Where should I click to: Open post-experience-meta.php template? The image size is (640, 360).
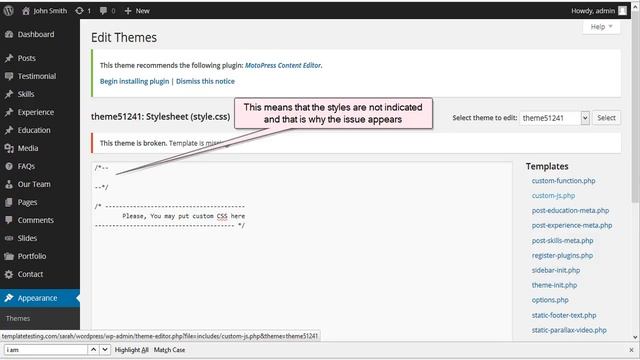click(572, 225)
